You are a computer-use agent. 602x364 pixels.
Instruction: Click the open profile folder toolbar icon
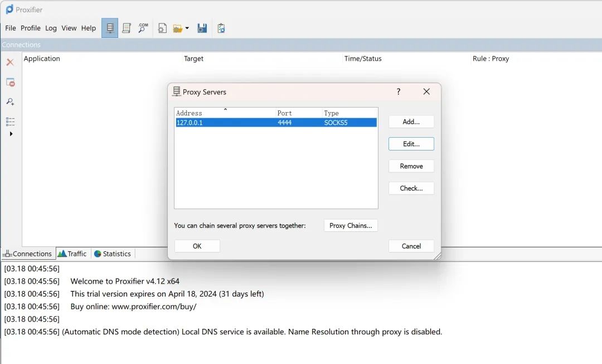177,28
